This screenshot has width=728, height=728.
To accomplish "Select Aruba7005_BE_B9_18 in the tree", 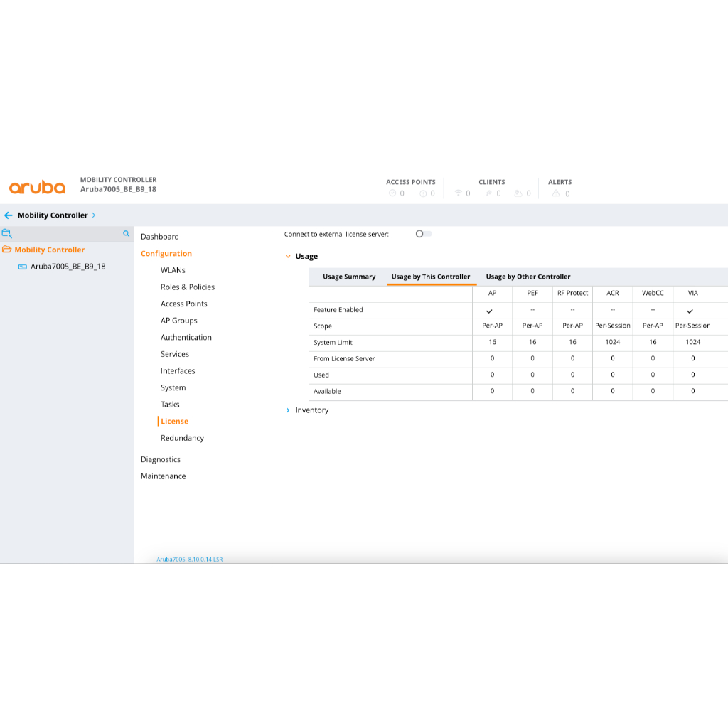I will tap(68, 267).
